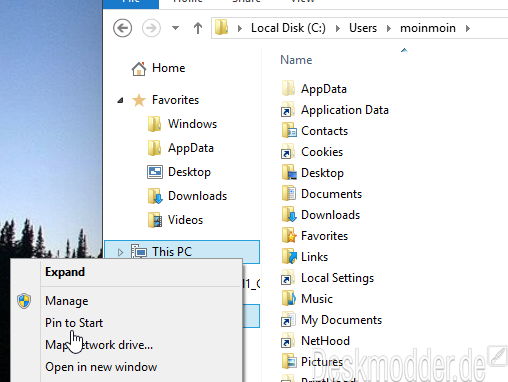508x382 pixels.
Task: Select the NetHood item name
Action: pos(325,341)
